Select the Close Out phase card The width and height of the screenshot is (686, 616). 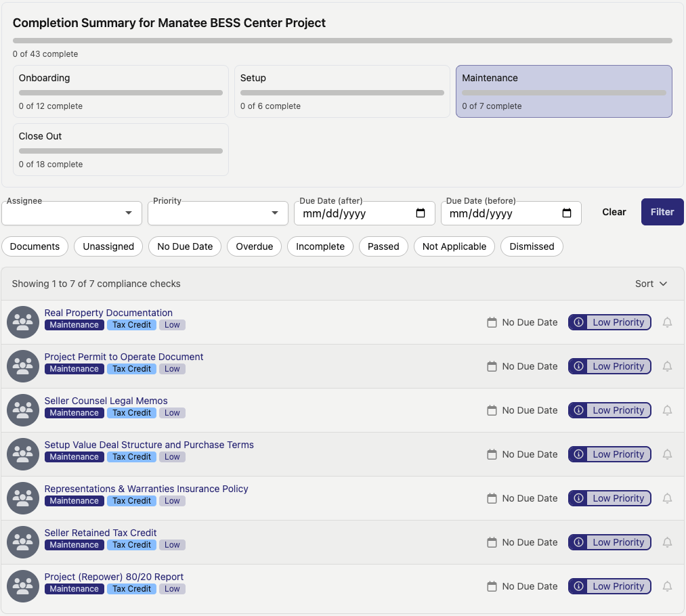tap(121, 150)
